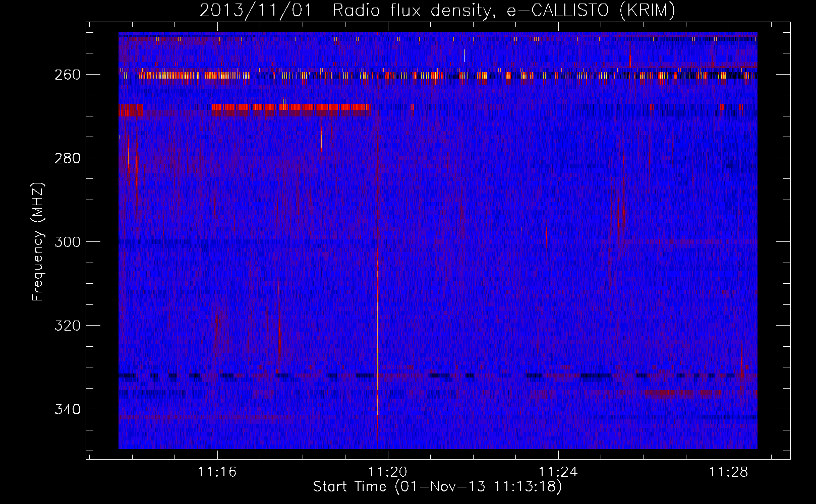Image resolution: width=816 pixels, height=504 pixels.
Task: Click the 11:16 time tick label
Action: pos(217,472)
